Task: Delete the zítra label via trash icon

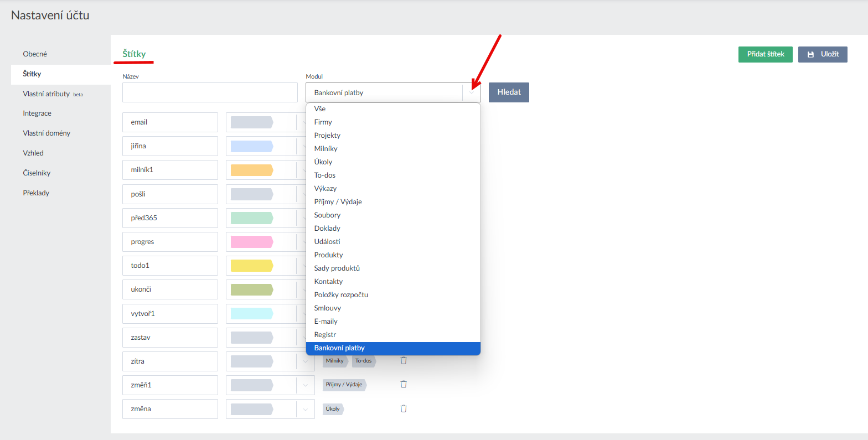Action: click(x=404, y=361)
